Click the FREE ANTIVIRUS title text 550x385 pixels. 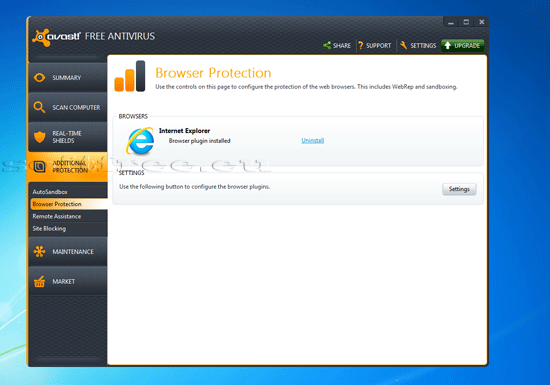tap(120, 36)
